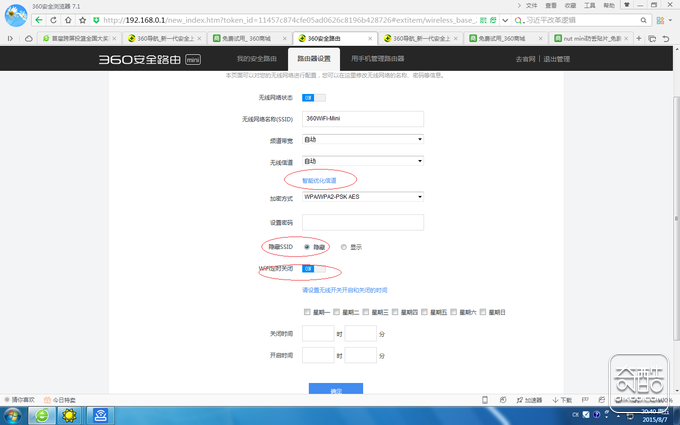Open the Windows Start button
This screenshot has width=680, height=425.
[x=12, y=415]
